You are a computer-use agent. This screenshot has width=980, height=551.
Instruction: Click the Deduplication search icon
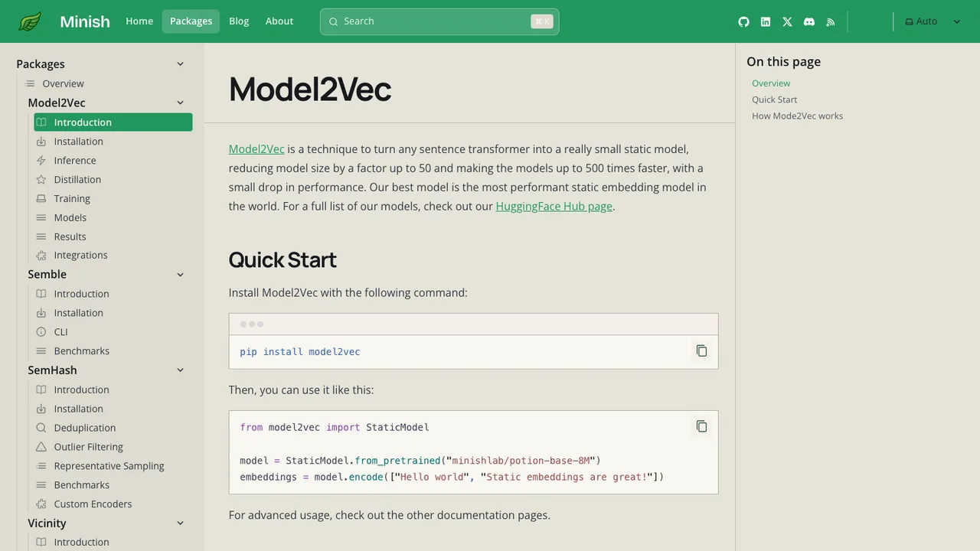pos(41,428)
